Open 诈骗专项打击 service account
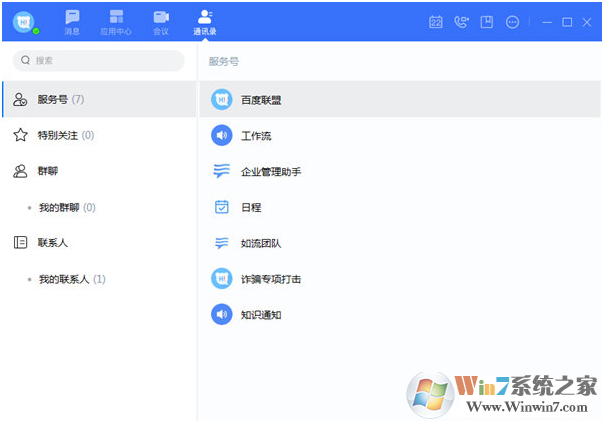Image resolution: width=604 pixels, height=421 pixels. click(400, 279)
